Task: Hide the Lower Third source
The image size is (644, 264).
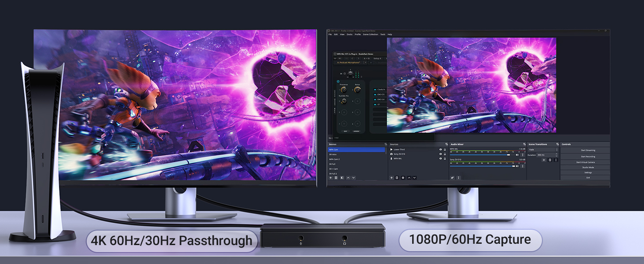Action: [440, 150]
